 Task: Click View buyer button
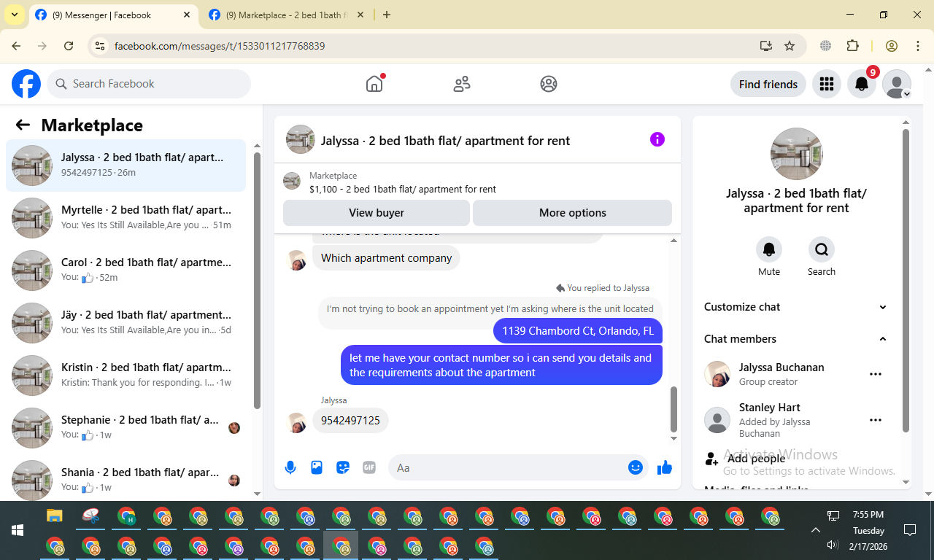click(x=377, y=213)
